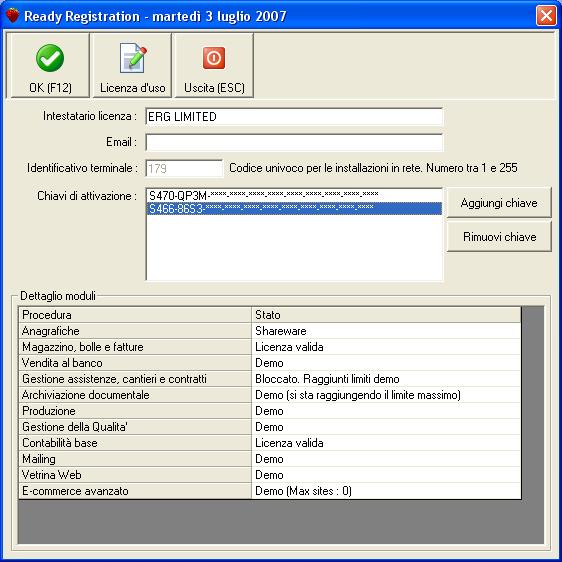The image size is (562, 562).
Task: Click into the empty Email field
Action: 294,142
